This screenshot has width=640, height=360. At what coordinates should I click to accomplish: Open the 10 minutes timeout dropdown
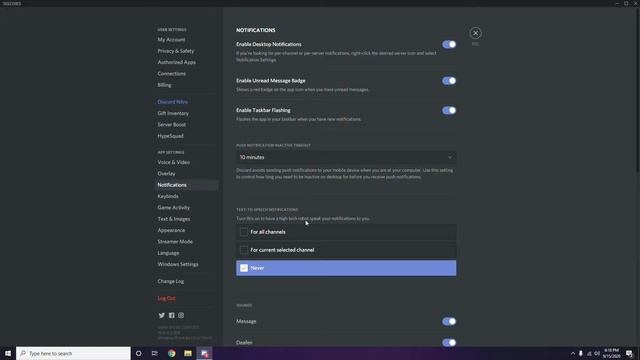[346, 157]
